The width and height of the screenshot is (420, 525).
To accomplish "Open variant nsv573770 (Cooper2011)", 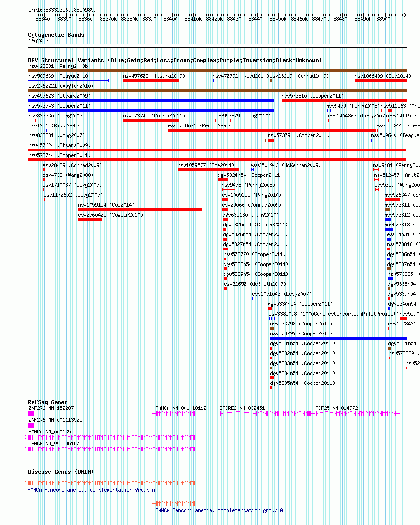I will tap(254, 254).
